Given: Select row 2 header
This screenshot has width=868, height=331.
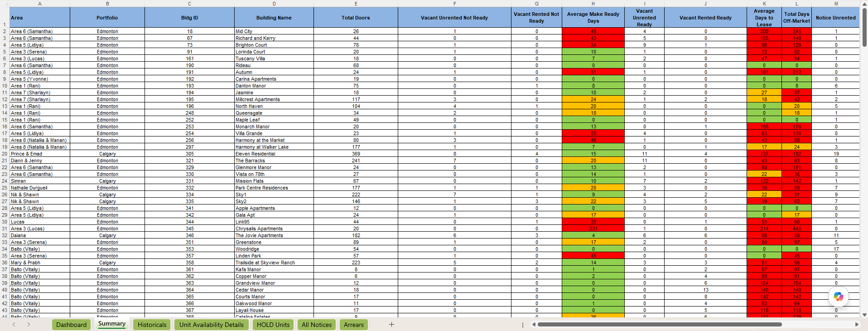Looking at the screenshot, I should [5, 31].
